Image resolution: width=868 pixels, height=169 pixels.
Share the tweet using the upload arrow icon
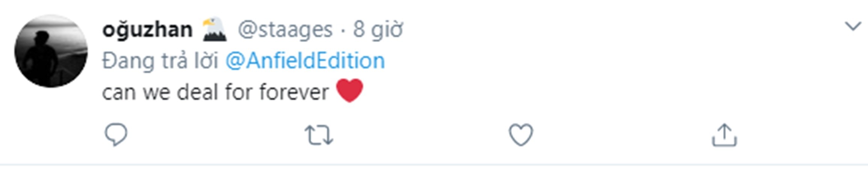click(x=724, y=135)
